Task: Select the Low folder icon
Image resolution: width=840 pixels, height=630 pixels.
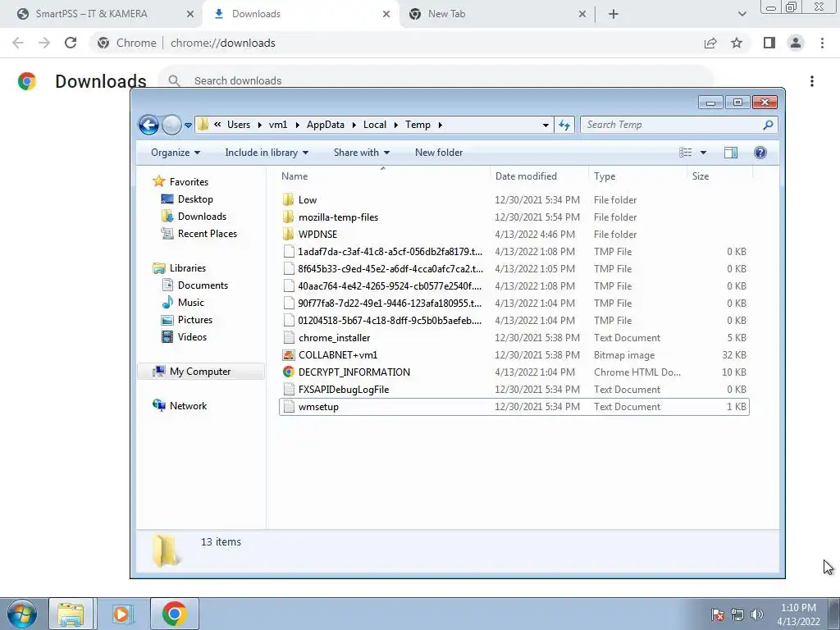Action: 288,200
